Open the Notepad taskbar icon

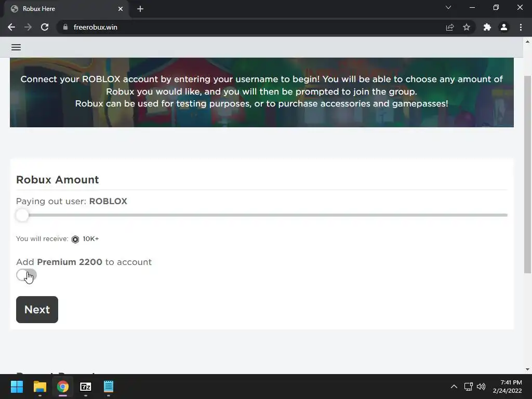(109, 387)
